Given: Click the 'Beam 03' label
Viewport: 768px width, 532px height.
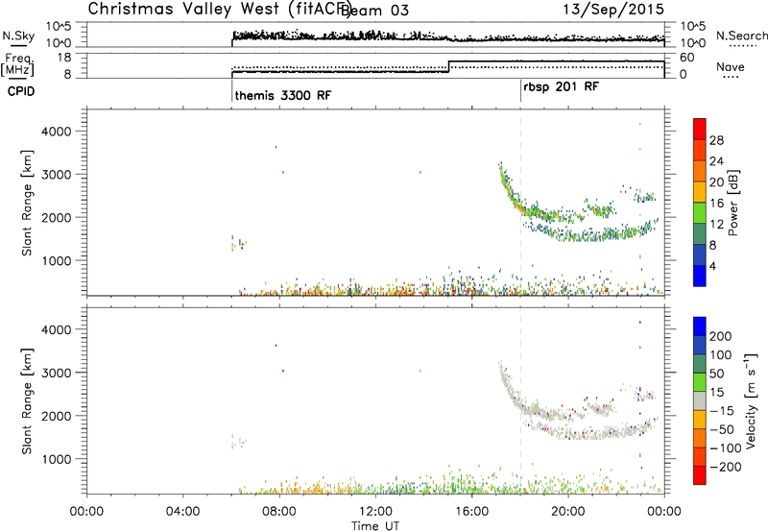Looking at the screenshot, I should [374, 11].
